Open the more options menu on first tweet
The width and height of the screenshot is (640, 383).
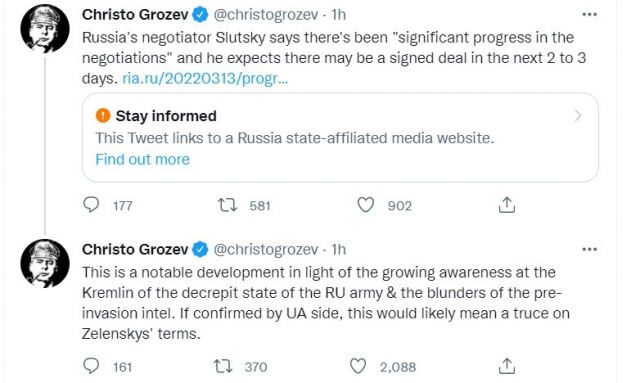[589, 15]
